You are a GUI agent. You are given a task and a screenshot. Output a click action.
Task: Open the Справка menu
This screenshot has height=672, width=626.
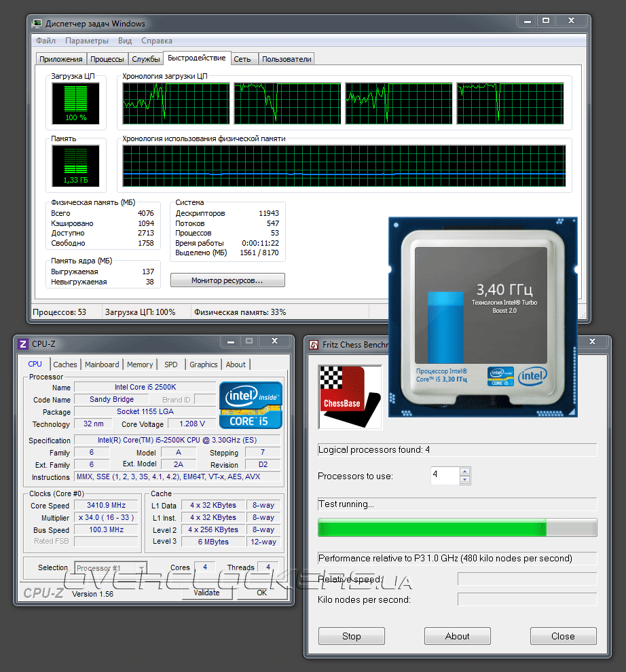(156, 41)
